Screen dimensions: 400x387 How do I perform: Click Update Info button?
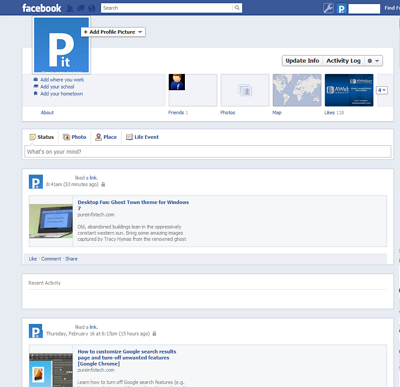[x=302, y=61]
